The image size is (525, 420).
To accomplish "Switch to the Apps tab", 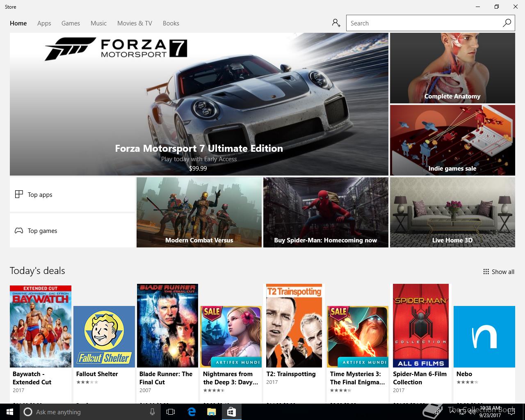I will 44,23.
